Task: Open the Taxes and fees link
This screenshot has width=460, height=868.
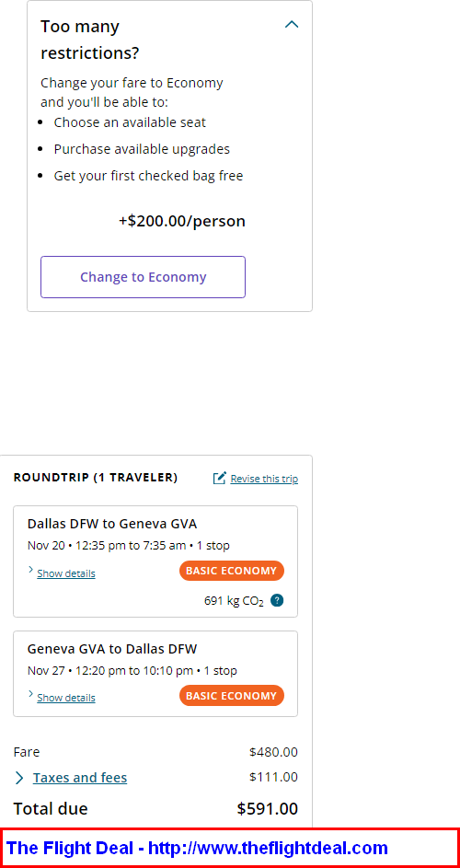Action: pos(80,778)
